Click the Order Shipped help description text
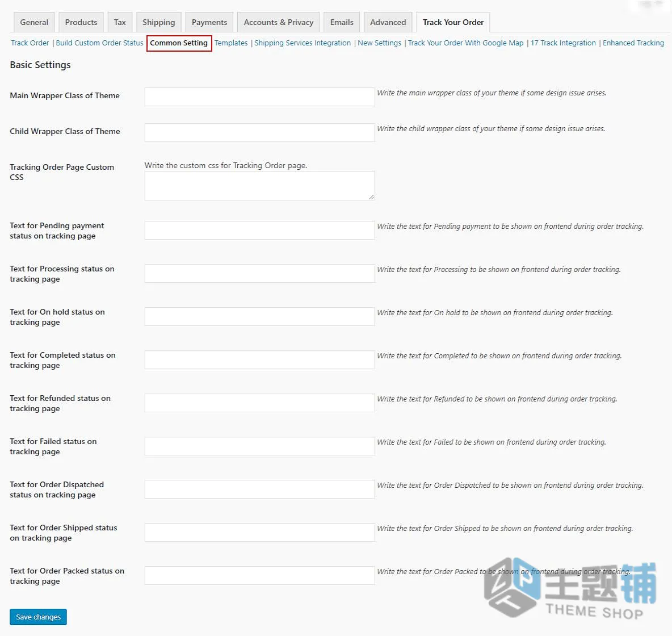Image resolution: width=672 pixels, height=636 pixels. (505, 528)
